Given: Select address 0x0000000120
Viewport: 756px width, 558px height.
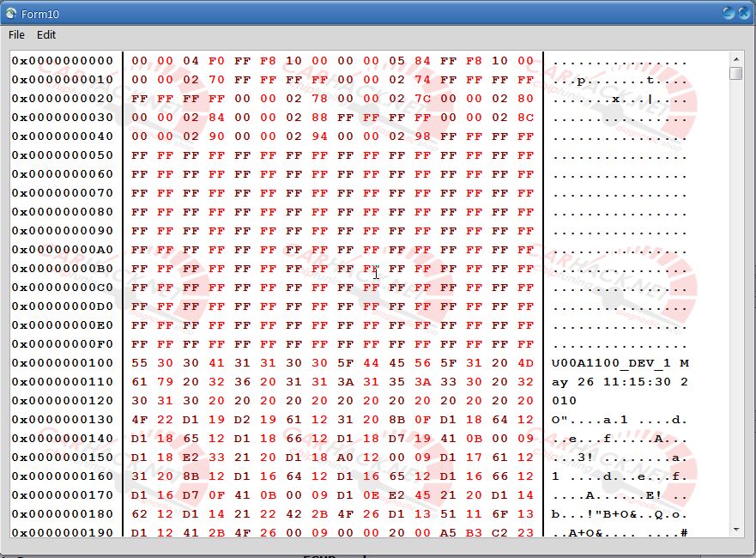Looking at the screenshot, I should [x=63, y=400].
